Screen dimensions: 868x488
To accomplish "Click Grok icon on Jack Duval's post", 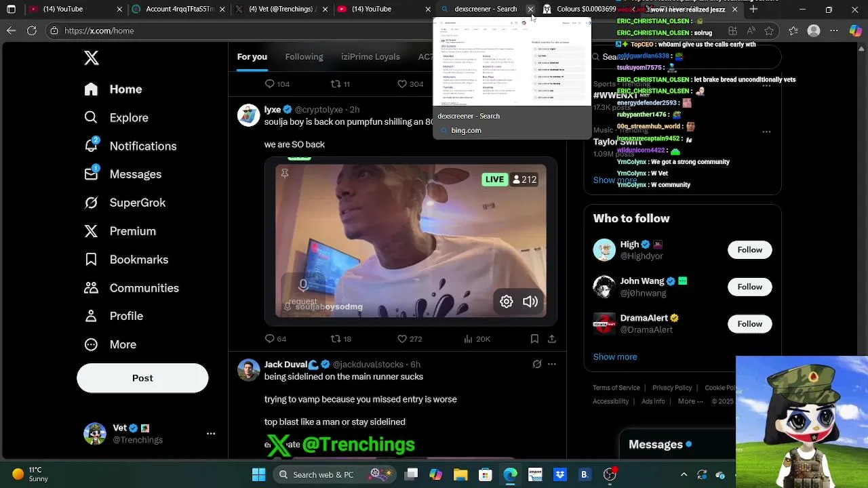I will (x=537, y=364).
